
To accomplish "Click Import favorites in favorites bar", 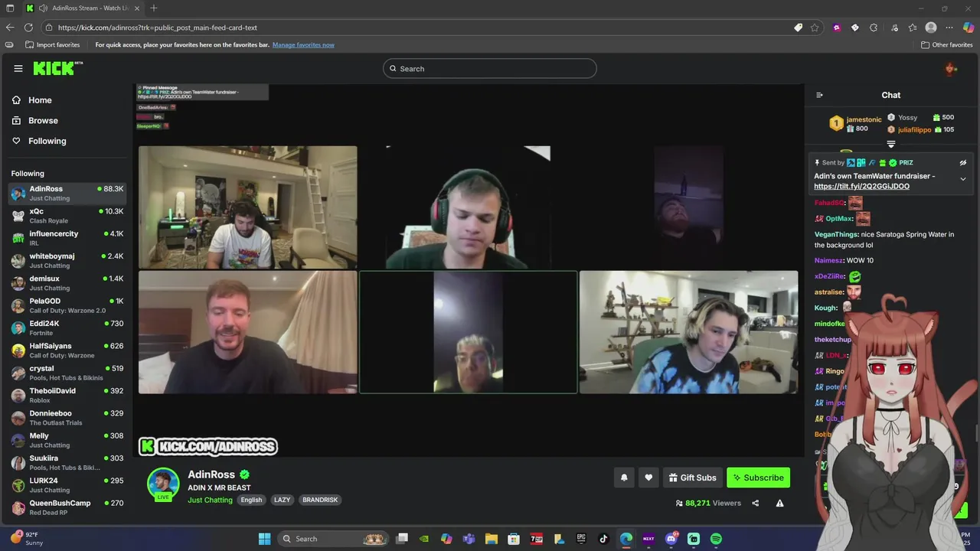I will pos(52,44).
